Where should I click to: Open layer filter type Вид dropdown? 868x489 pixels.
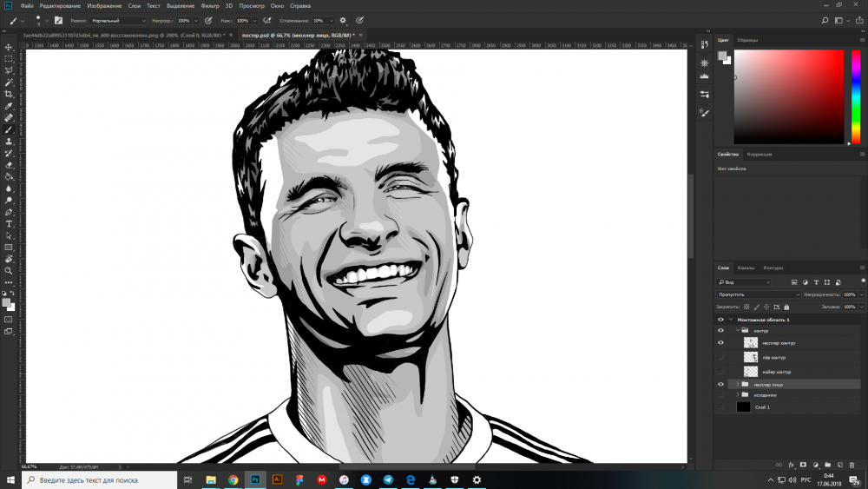click(744, 282)
